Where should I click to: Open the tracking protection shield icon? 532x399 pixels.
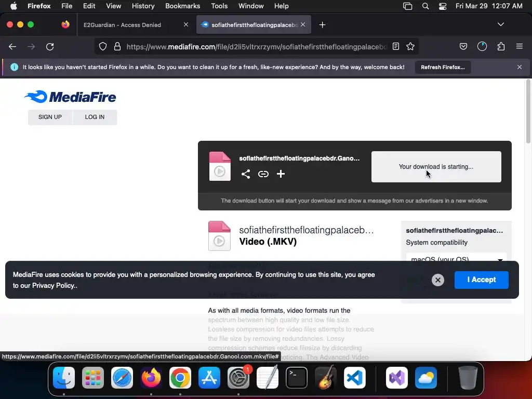click(x=103, y=46)
